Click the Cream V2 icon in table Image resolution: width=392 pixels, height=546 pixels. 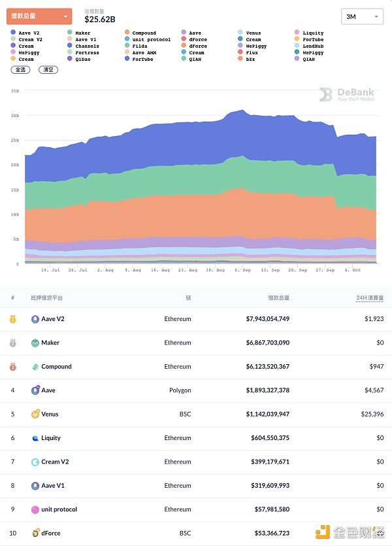[35, 462]
